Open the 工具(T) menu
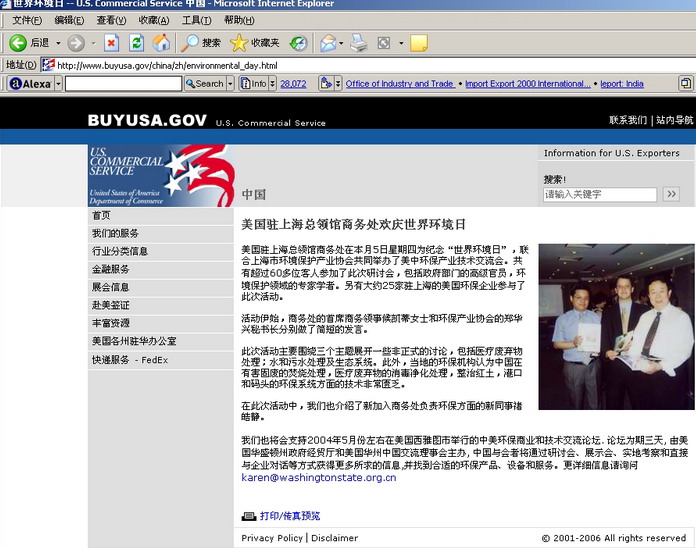 [x=197, y=20]
